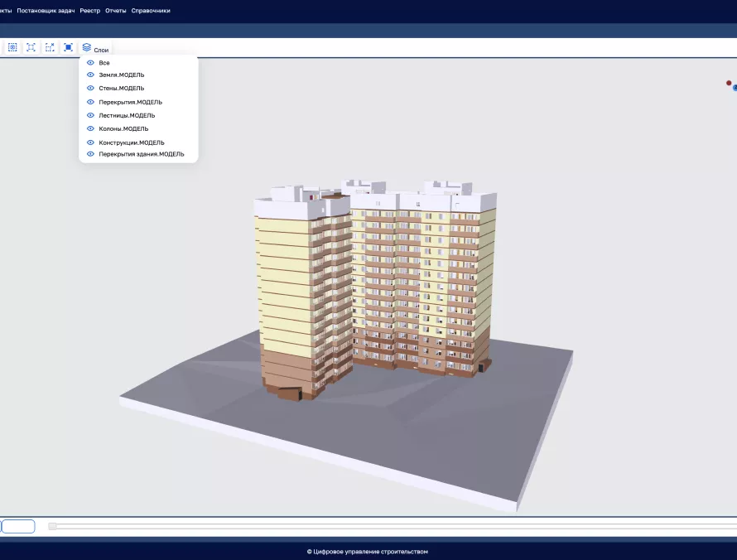The width and height of the screenshot is (737, 560).
Task: Toggle visibility of all layers (Все)
Action: (x=90, y=63)
